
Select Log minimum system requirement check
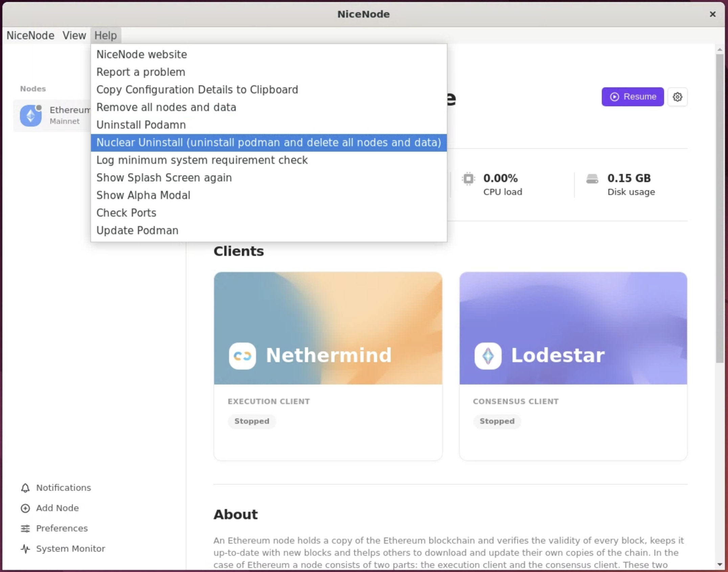(269, 160)
